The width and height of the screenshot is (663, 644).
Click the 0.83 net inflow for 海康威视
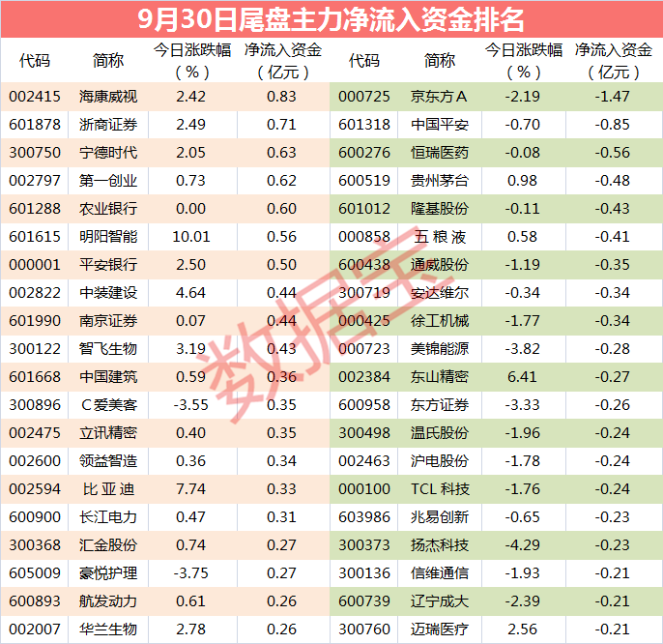281,97
